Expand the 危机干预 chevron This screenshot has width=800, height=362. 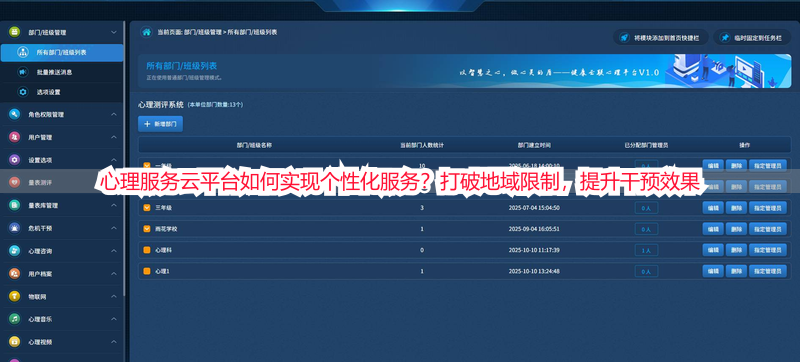tap(114, 228)
